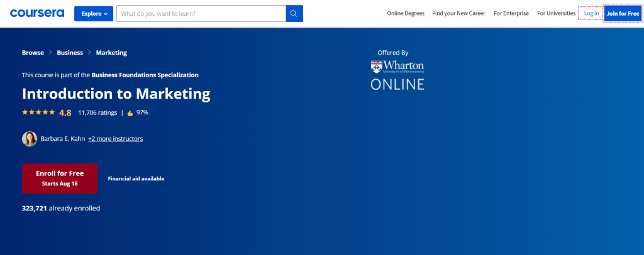Viewport: 644px width, 255px height.
Task: Open For Enterprise page
Action: pyautogui.click(x=511, y=14)
